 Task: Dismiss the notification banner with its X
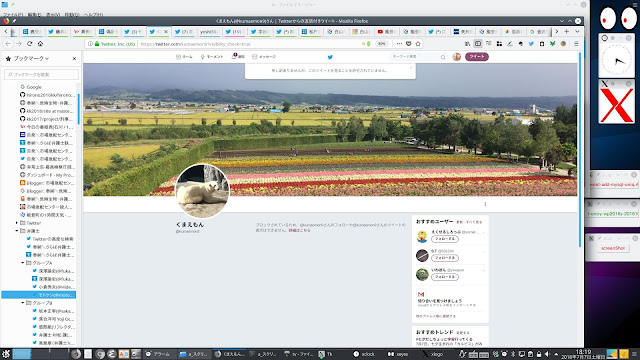tap(411, 67)
